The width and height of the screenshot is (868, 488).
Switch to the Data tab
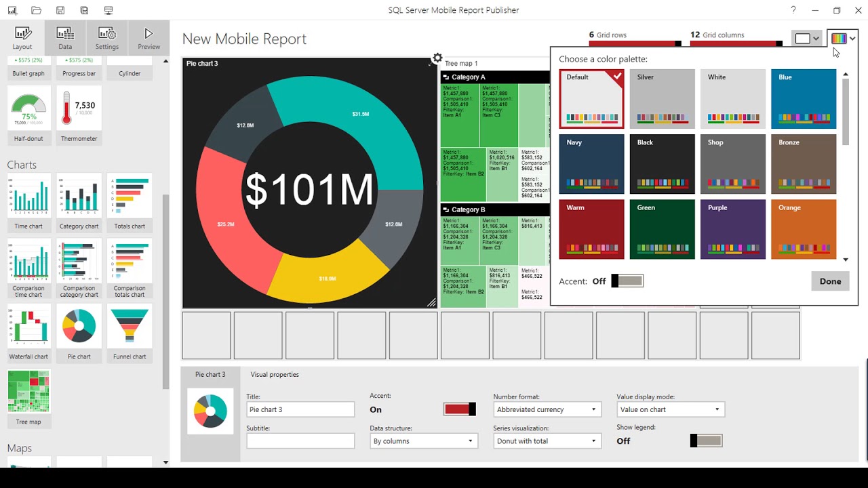[x=65, y=39]
